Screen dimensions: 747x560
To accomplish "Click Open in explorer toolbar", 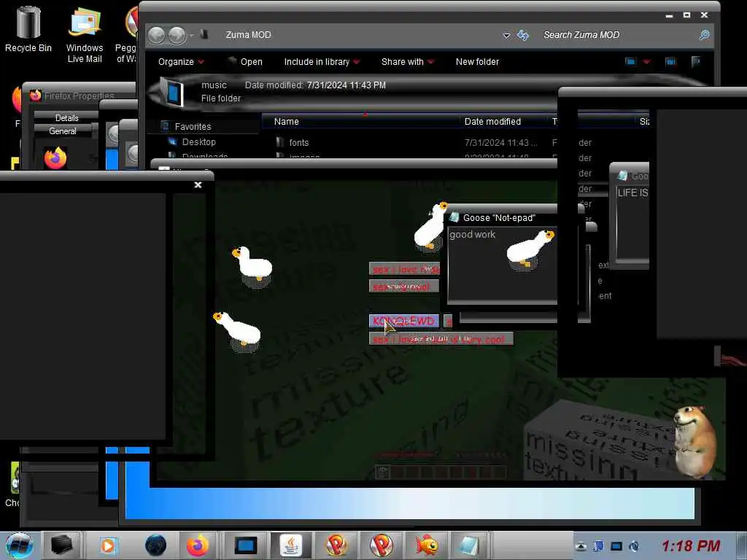I will (245, 62).
